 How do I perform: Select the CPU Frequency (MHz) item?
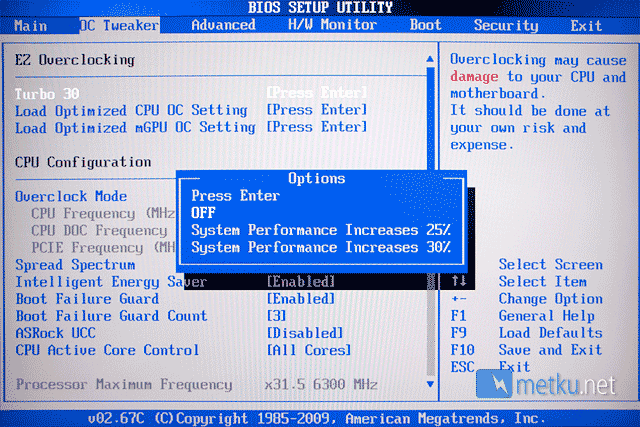coord(103,214)
